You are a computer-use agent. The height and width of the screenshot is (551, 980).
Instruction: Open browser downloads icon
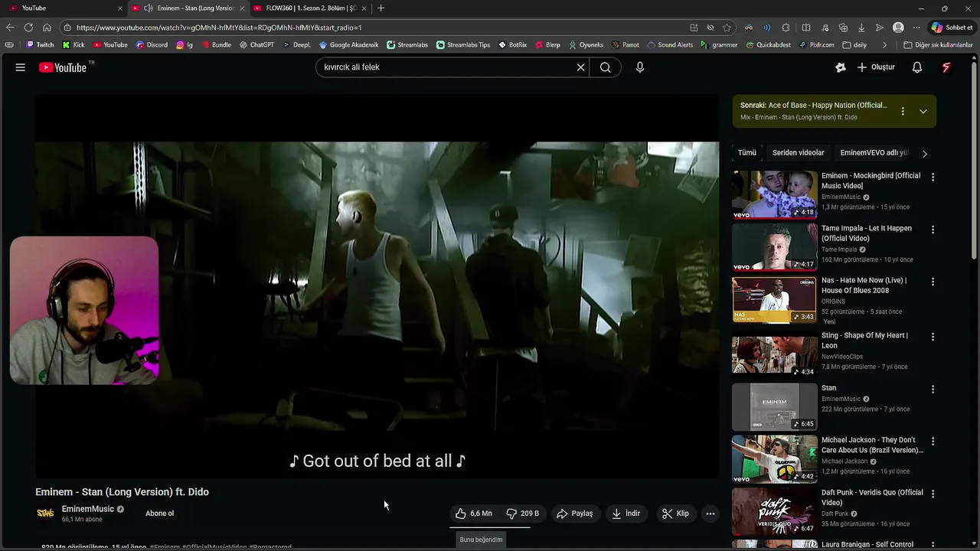coord(861,28)
